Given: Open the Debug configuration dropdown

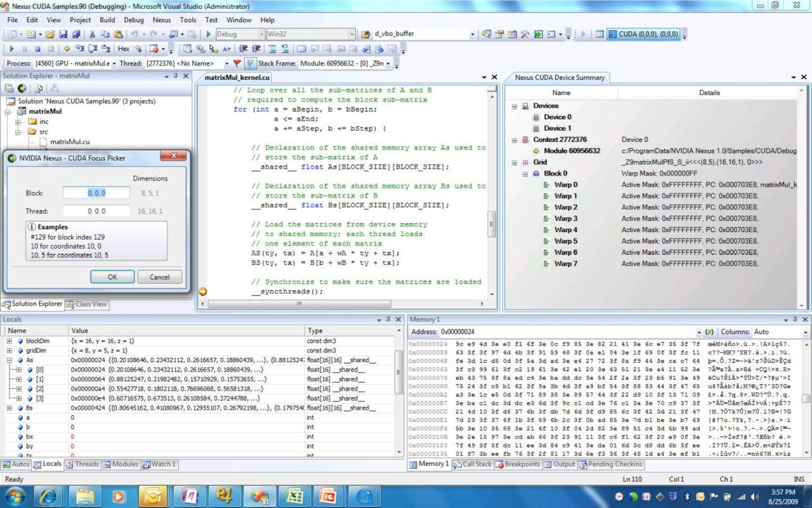Looking at the screenshot, I should point(261,34).
